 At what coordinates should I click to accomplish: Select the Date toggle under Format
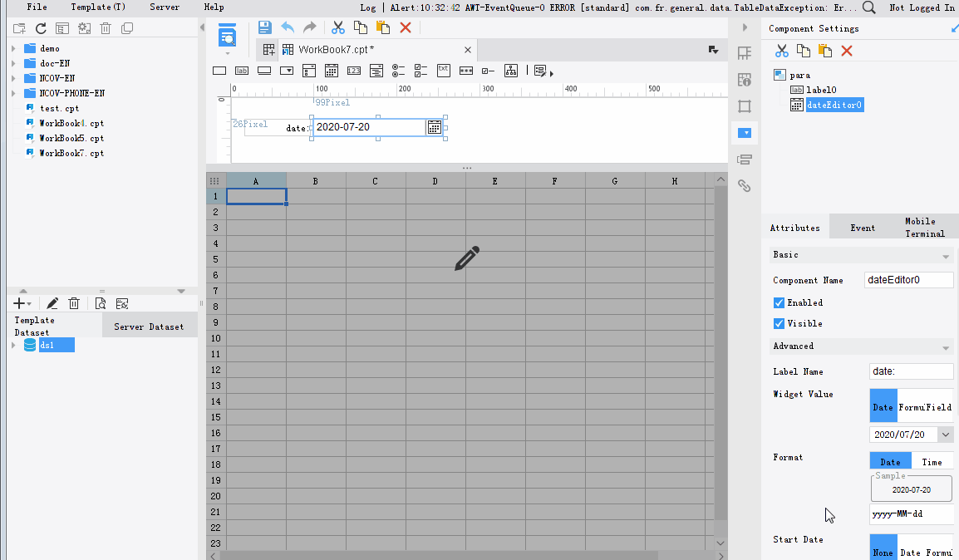tap(891, 462)
